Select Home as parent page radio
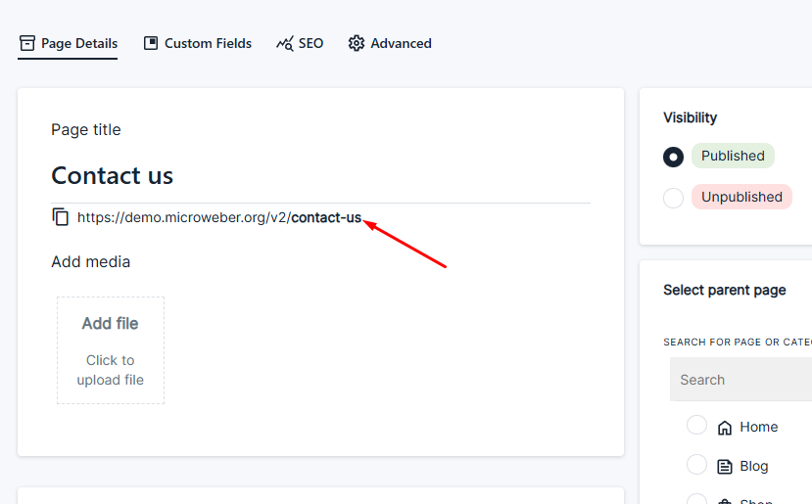Image resolution: width=812 pixels, height=504 pixels. pyautogui.click(x=696, y=425)
